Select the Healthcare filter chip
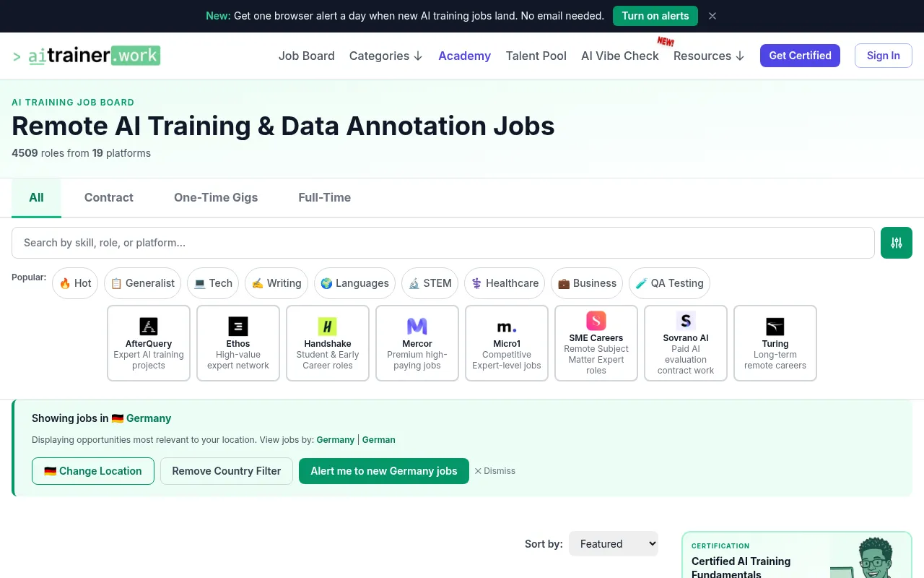This screenshot has height=578, width=924. pos(505,283)
